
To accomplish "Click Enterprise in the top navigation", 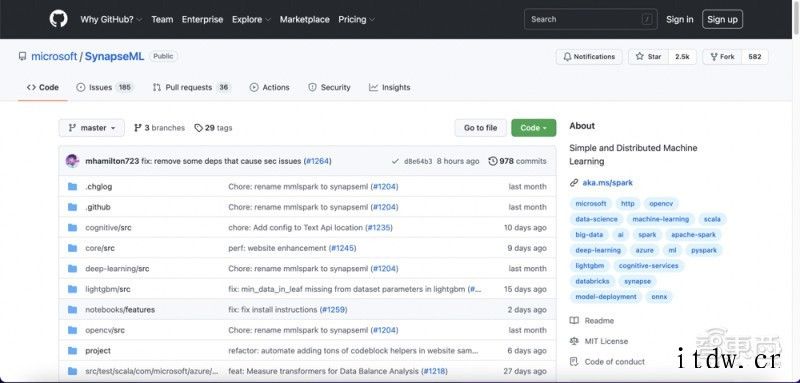I will [203, 19].
